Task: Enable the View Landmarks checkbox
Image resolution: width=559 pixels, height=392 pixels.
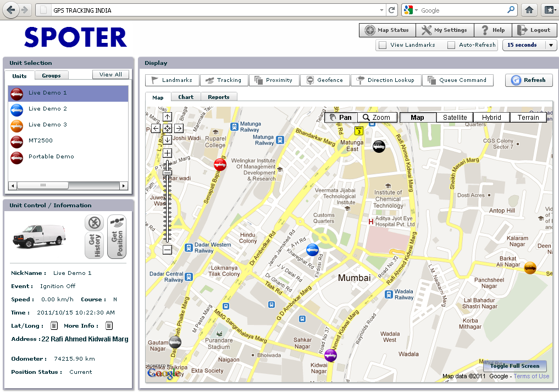Action: point(383,45)
